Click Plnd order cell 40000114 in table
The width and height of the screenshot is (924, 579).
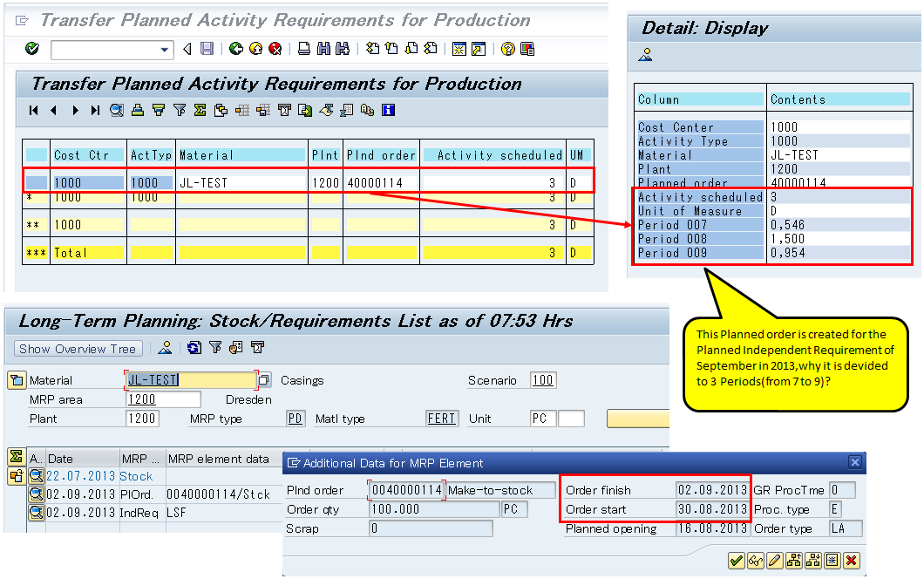[381, 183]
